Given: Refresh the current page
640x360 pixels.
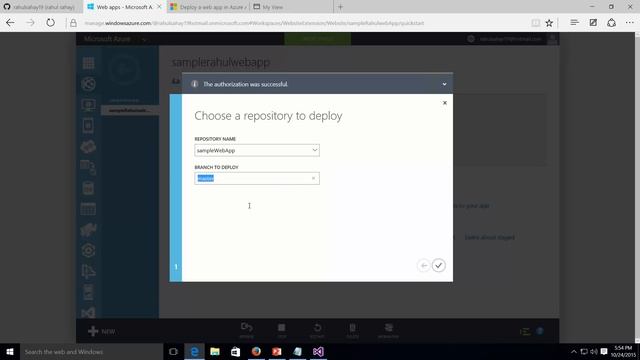Looking at the screenshot, I should point(50,23).
